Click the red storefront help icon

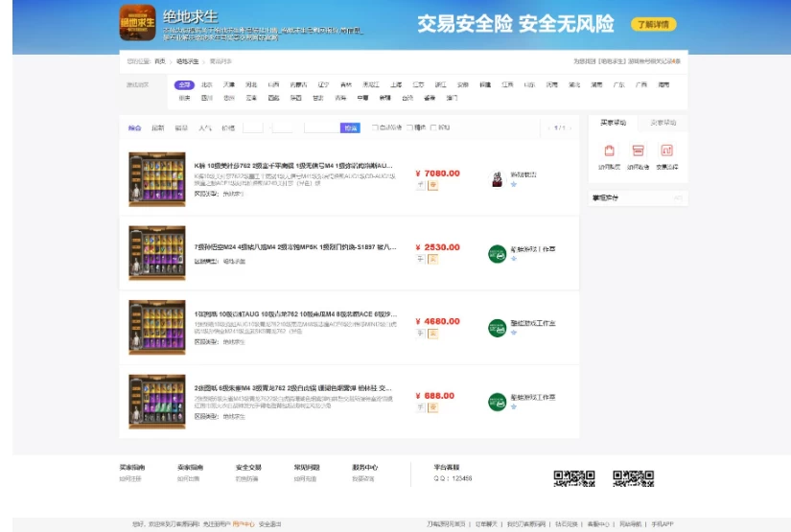click(639, 150)
